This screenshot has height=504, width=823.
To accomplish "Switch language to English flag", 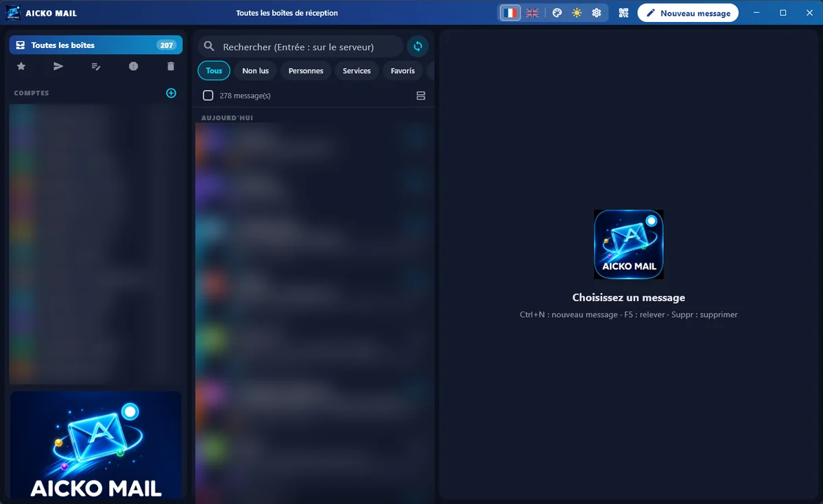I will 532,13.
